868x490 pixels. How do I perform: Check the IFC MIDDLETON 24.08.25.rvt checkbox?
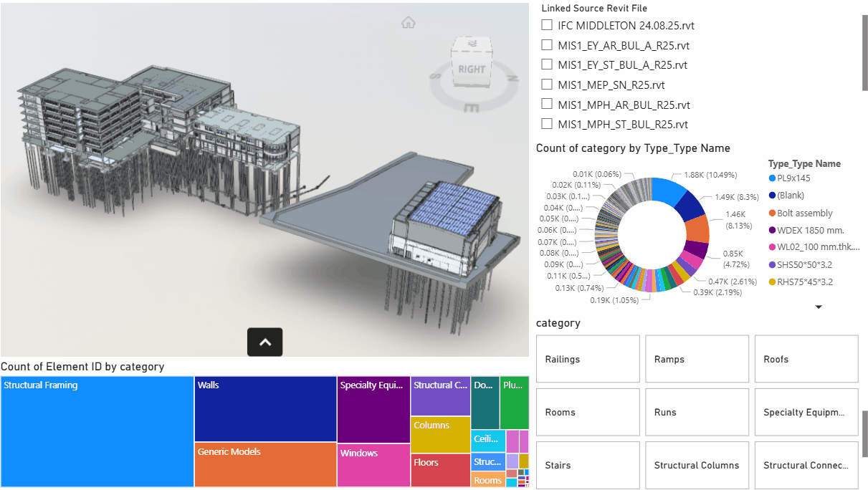[x=547, y=25]
